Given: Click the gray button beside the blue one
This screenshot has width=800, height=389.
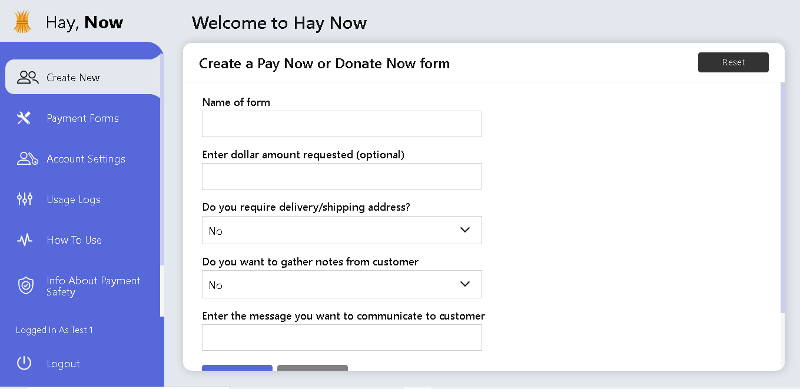Looking at the screenshot, I should point(312,368).
